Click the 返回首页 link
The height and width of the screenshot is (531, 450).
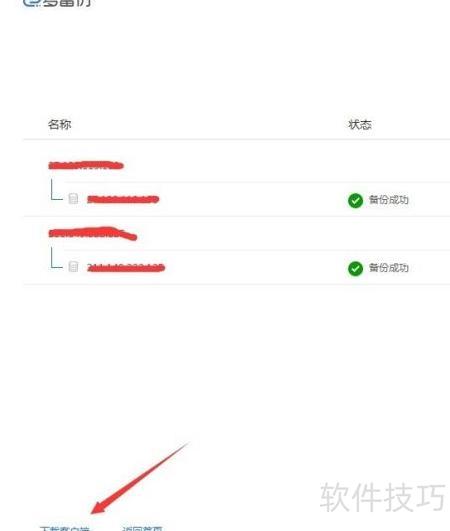[142, 528]
